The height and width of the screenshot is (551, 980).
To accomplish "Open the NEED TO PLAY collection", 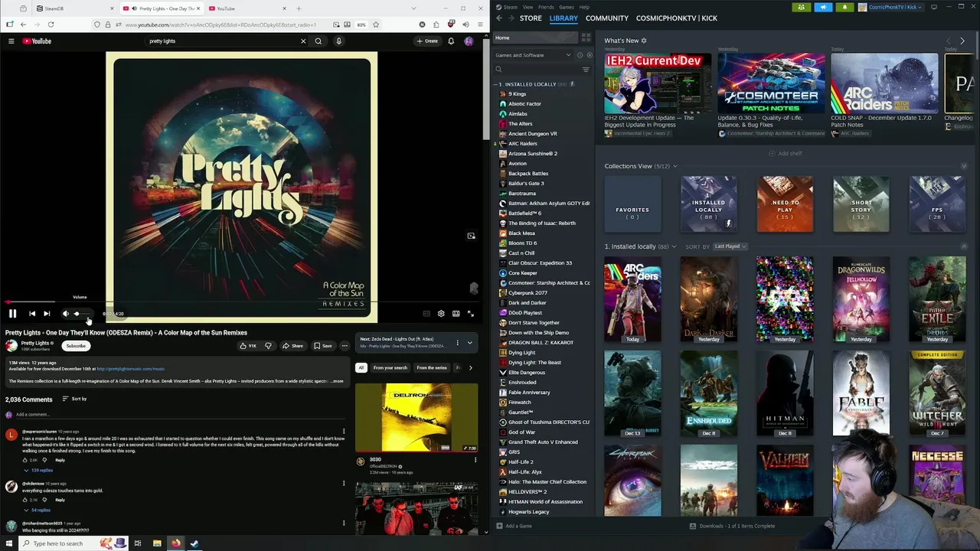I will [x=785, y=204].
